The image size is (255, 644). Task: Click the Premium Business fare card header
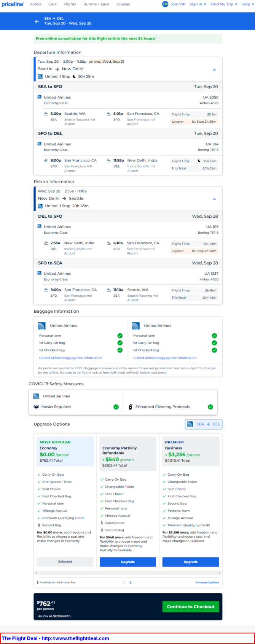point(191,451)
